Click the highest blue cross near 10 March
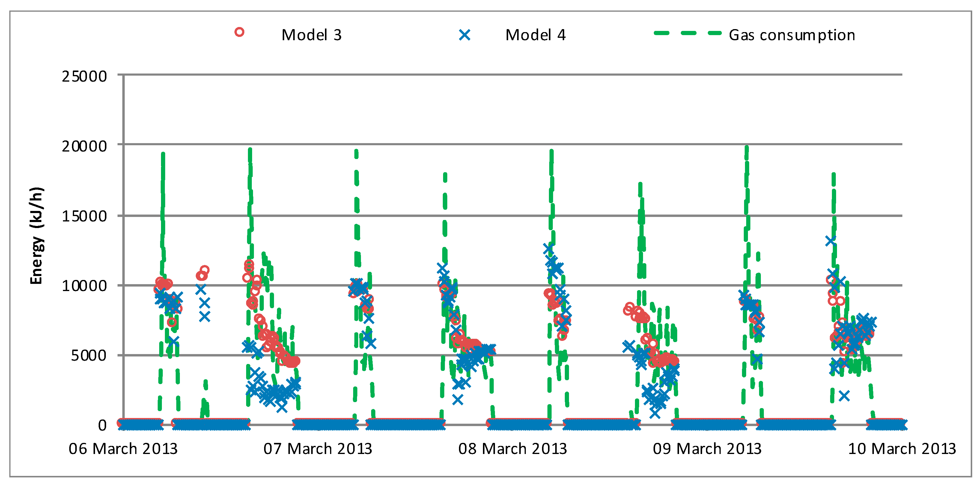Image resolution: width=980 pixels, height=484 pixels. click(830, 241)
